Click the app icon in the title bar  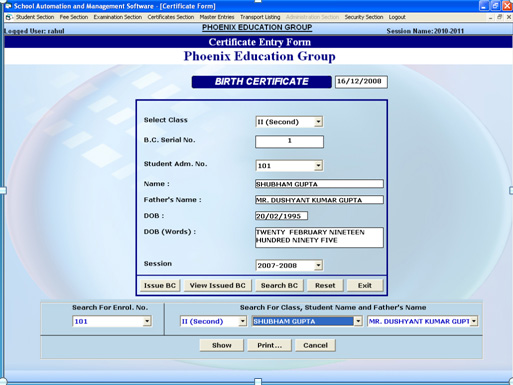pyautogui.click(x=8, y=6)
